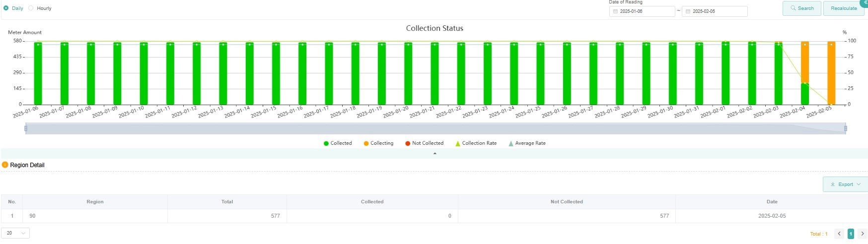The height and width of the screenshot is (244, 868).
Task: Click the Region Detail info icon
Action: (x=5, y=165)
